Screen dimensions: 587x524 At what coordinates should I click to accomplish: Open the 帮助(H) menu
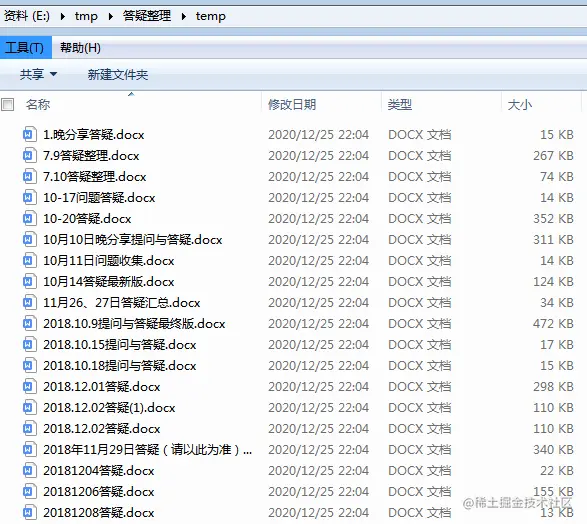click(80, 48)
